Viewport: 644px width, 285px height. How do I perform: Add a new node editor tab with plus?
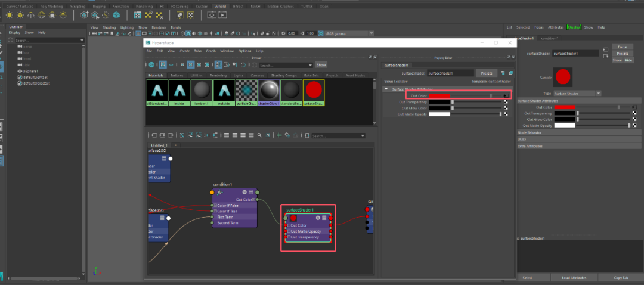175,145
